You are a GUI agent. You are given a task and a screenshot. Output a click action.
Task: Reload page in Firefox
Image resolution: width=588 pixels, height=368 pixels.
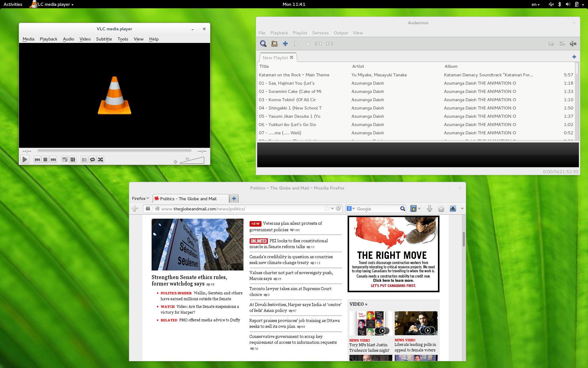338,209
